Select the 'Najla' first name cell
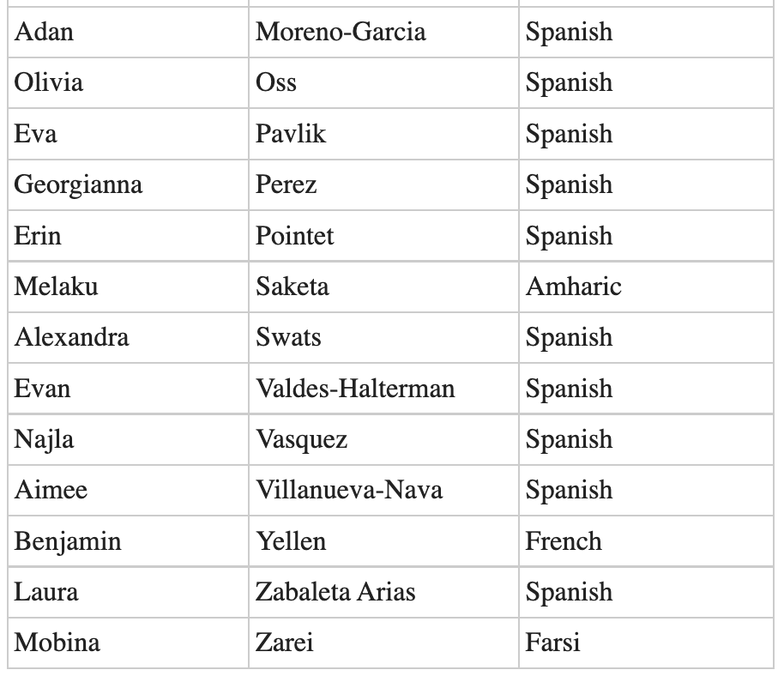 point(44,439)
